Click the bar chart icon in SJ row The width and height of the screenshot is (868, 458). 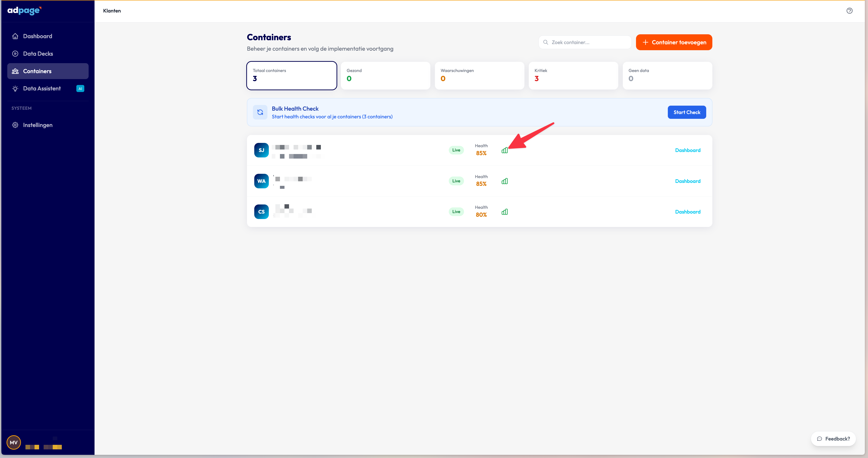pos(504,150)
